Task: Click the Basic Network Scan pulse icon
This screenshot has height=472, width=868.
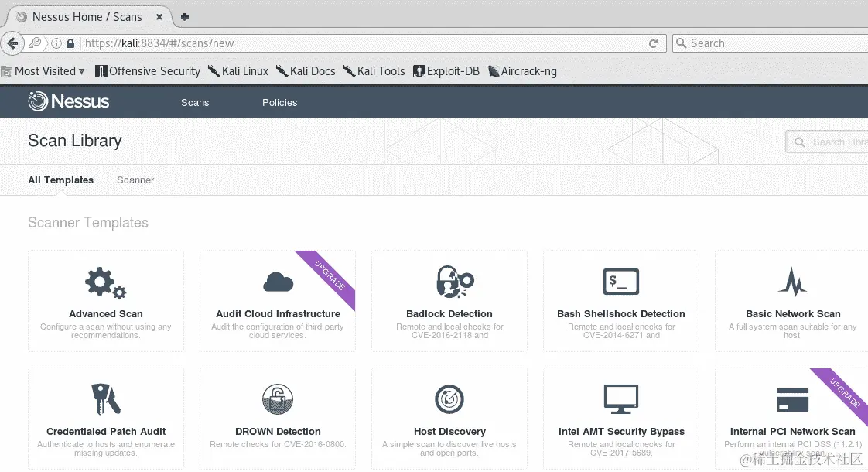Action: [792, 282]
